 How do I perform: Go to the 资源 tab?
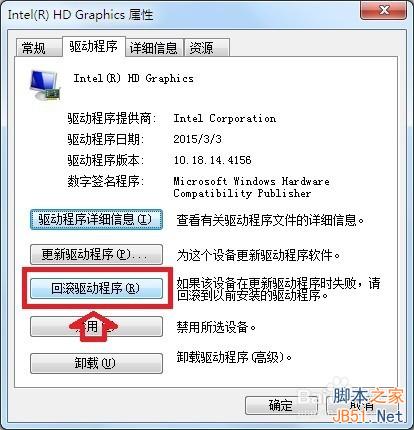pos(207,48)
